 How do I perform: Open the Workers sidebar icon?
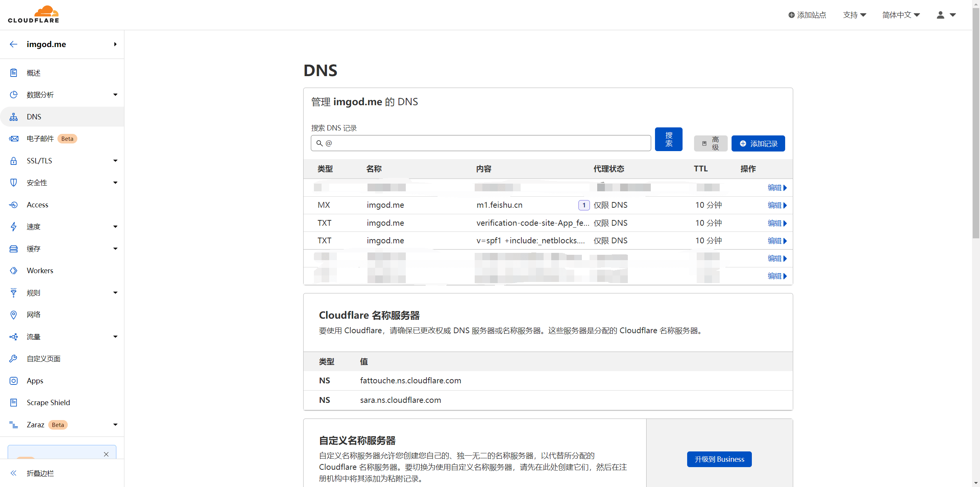coord(13,271)
